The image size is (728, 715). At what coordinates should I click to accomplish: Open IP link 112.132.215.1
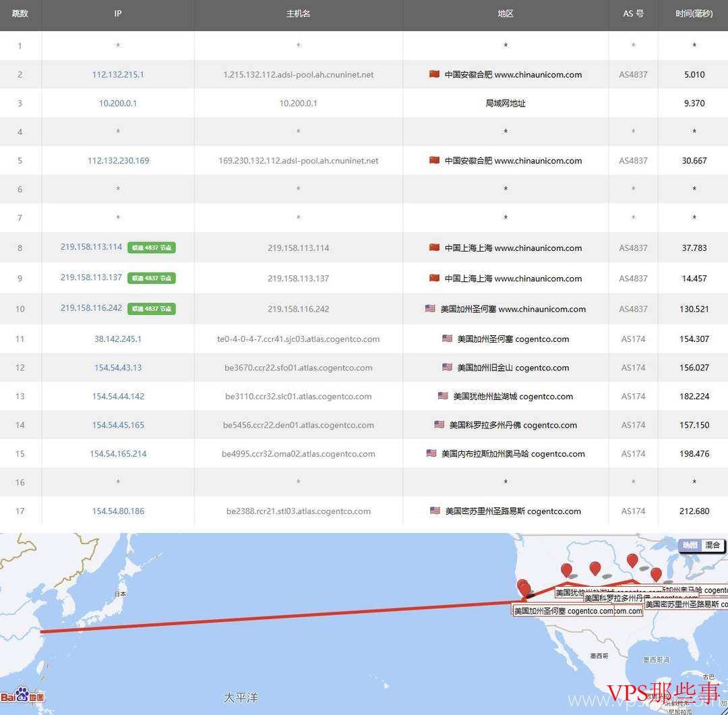pos(118,74)
